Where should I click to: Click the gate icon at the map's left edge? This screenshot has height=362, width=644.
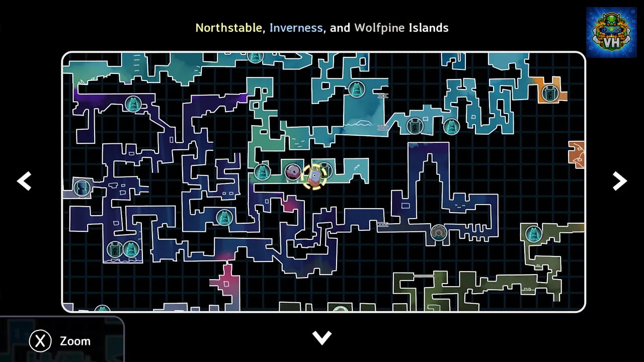pos(82,188)
